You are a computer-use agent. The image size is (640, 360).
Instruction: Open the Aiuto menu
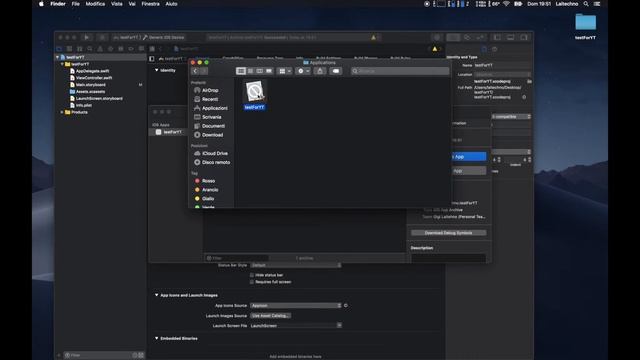click(x=171, y=4)
